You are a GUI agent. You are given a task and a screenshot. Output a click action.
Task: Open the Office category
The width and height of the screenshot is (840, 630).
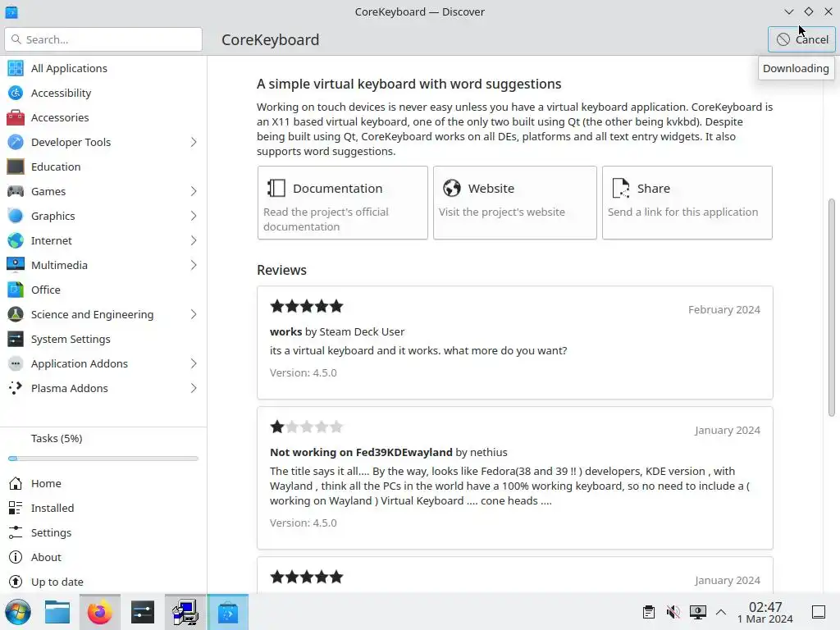click(103, 290)
